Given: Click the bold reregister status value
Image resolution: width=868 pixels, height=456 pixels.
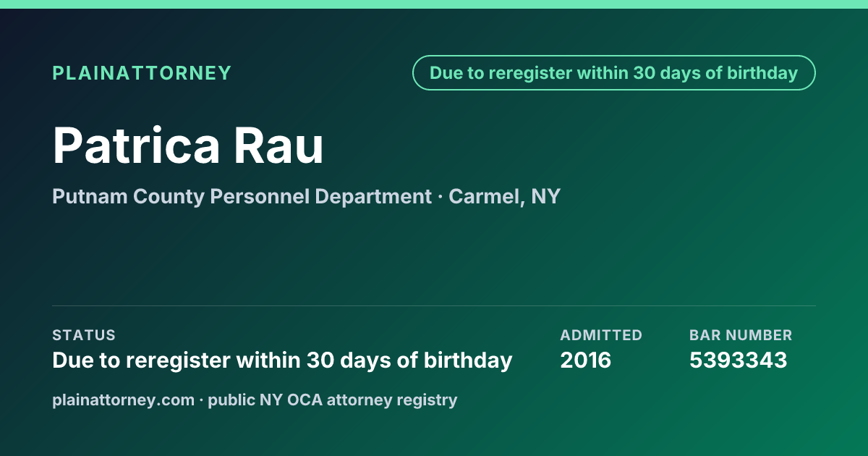Looking at the screenshot, I should (x=282, y=360).
